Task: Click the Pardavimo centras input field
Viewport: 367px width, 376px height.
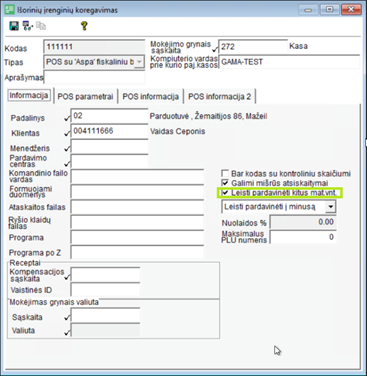Action: 109,162
